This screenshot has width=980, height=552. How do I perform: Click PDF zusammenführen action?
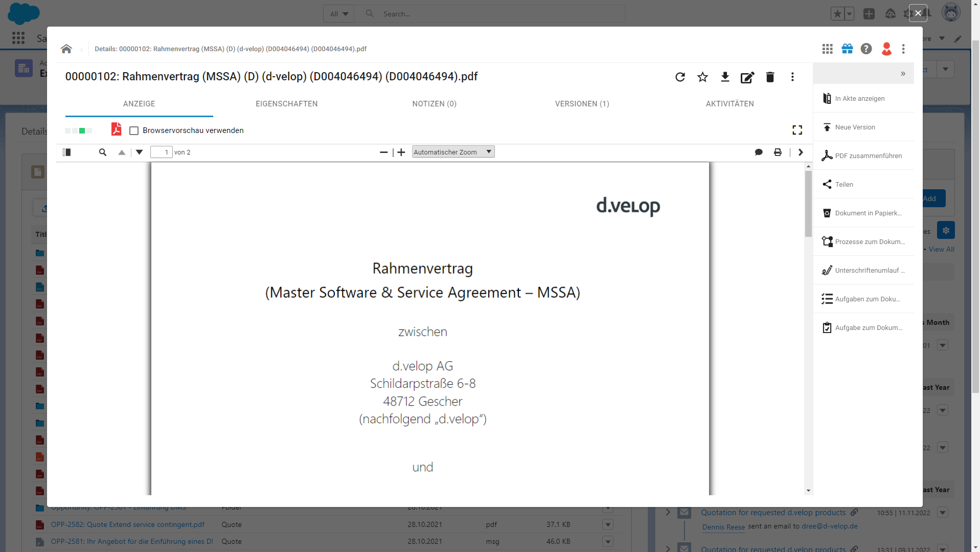click(863, 156)
